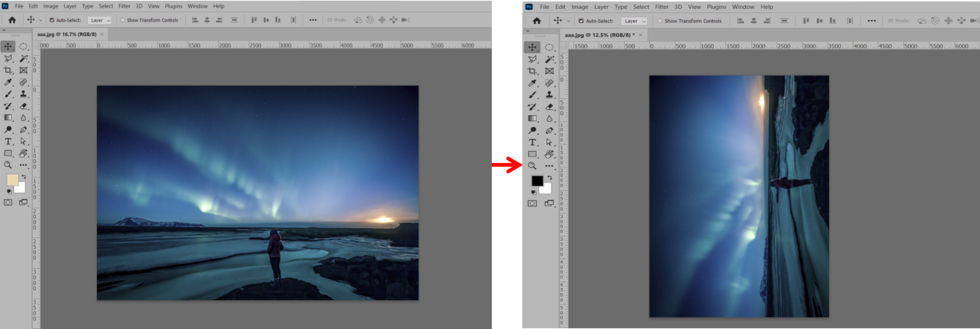Select the Type tool in the 12.5% window

tap(532, 142)
